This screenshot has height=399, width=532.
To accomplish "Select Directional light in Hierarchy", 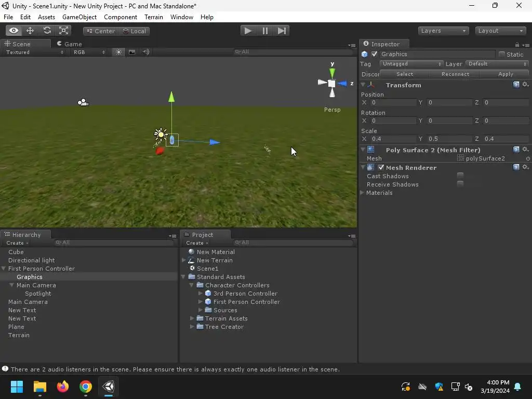I will (x=32, y=260).
